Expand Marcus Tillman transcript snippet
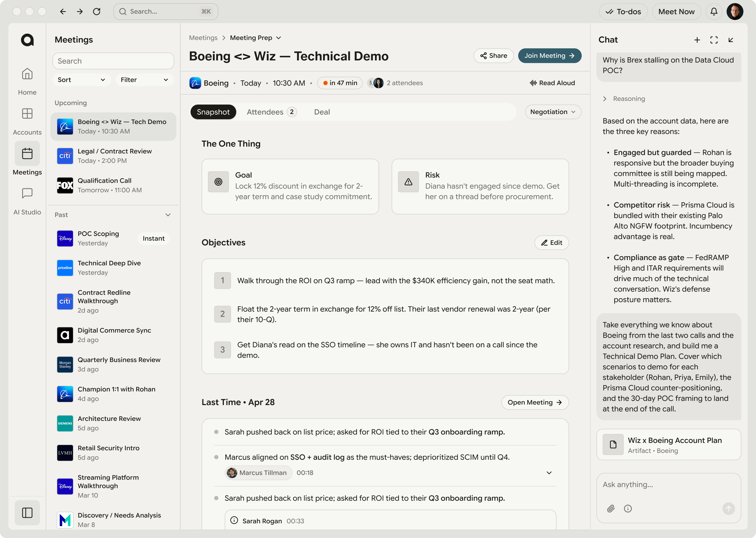The height and width of the screenshot is (538, 756). tap(549, 473)
